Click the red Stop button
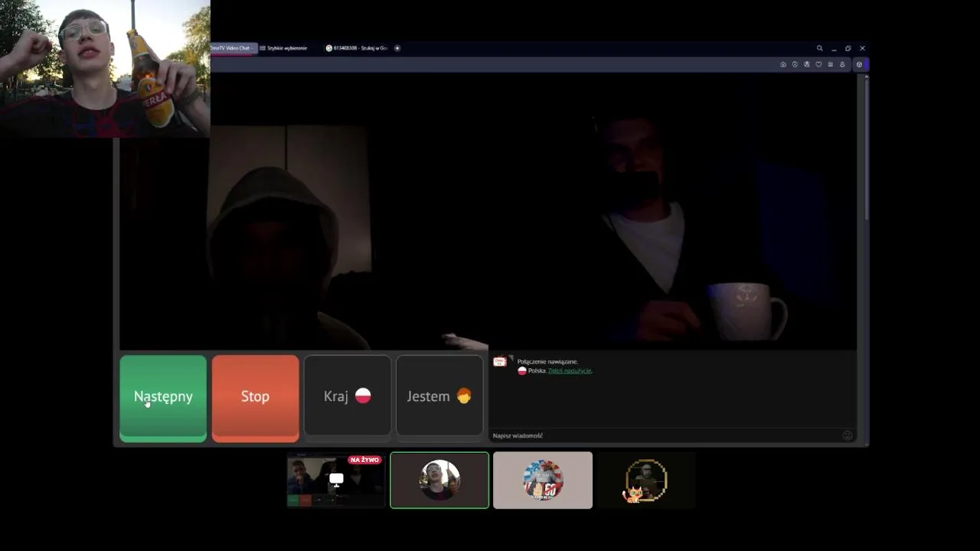980x551 pixels. click(255, 398)
